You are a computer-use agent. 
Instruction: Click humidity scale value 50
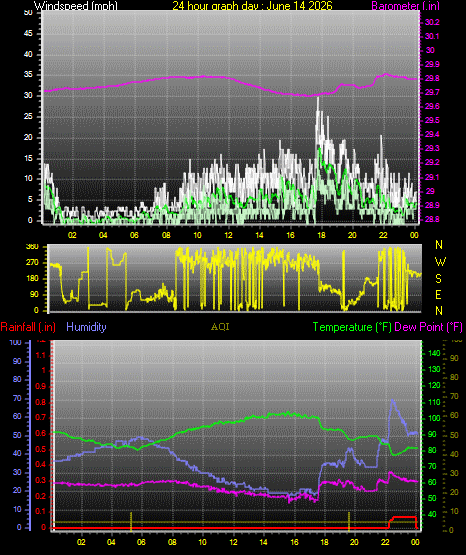tap(17, 435)
